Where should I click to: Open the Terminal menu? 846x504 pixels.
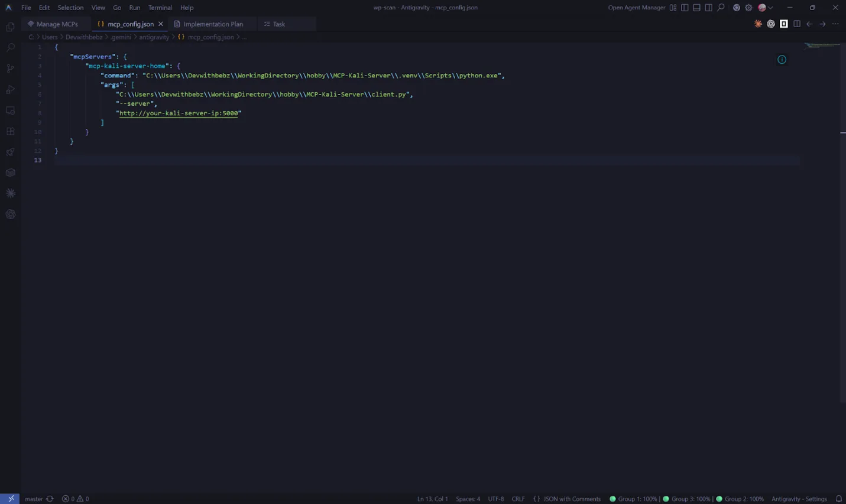pyautogui.click(x=159, y=7)
